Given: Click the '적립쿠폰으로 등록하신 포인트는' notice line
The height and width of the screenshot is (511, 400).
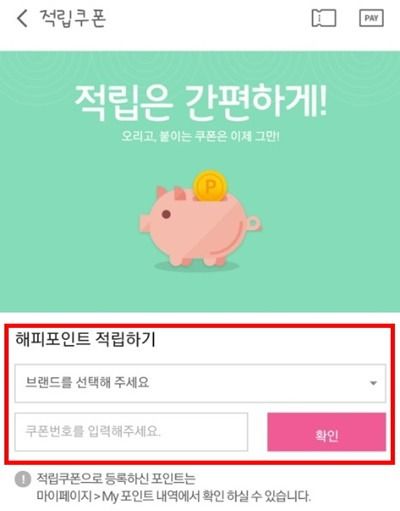Looking at the screenshot, I should tap(116, 479).
